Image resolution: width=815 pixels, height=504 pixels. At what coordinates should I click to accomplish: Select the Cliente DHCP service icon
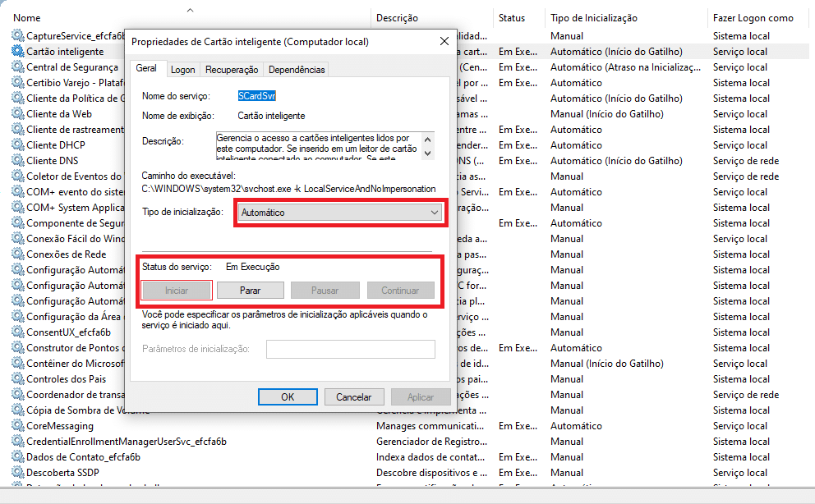click(17, 144)
